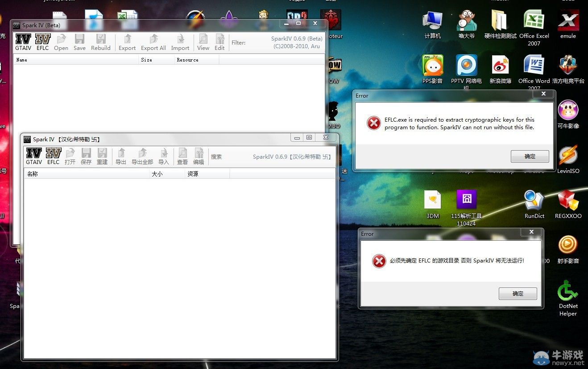Click 导出全部 toolbar button

pos(142,156)
